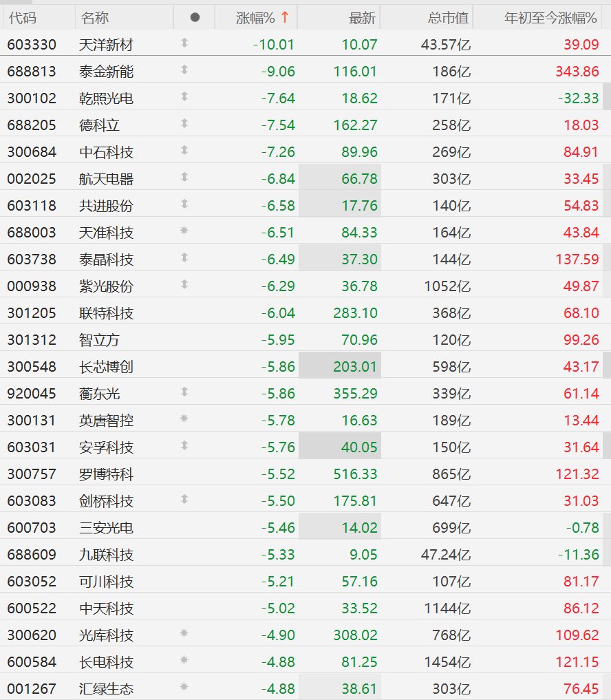611x700 pixels.
Task: Click the marker icon in 航天电器 row
Action: coord(184,177)
